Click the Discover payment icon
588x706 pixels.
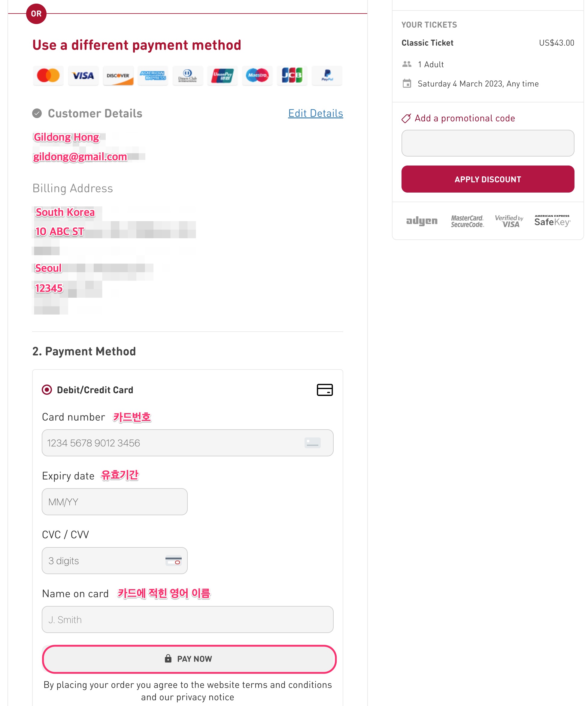point(118,76)
